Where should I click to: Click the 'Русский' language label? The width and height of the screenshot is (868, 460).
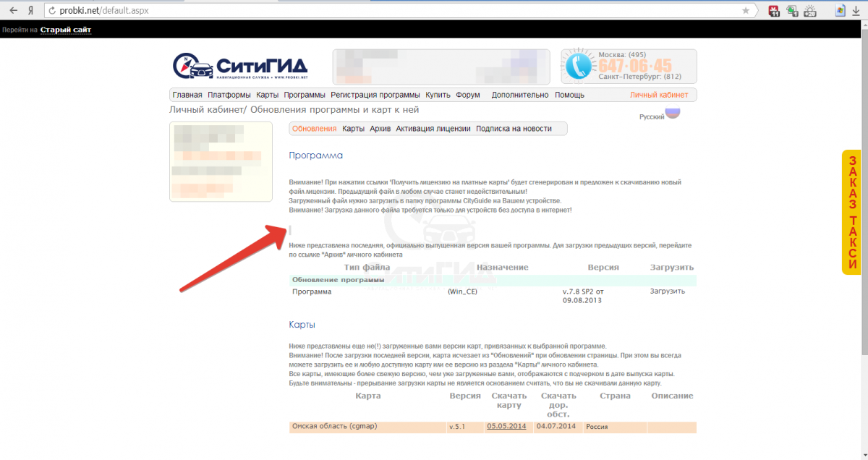point(652,116)
